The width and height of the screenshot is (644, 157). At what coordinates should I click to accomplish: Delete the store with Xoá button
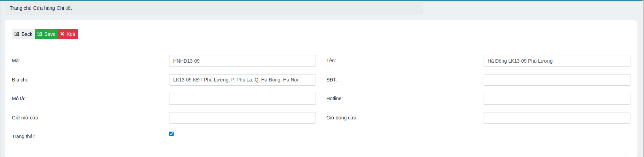(68, 34)
